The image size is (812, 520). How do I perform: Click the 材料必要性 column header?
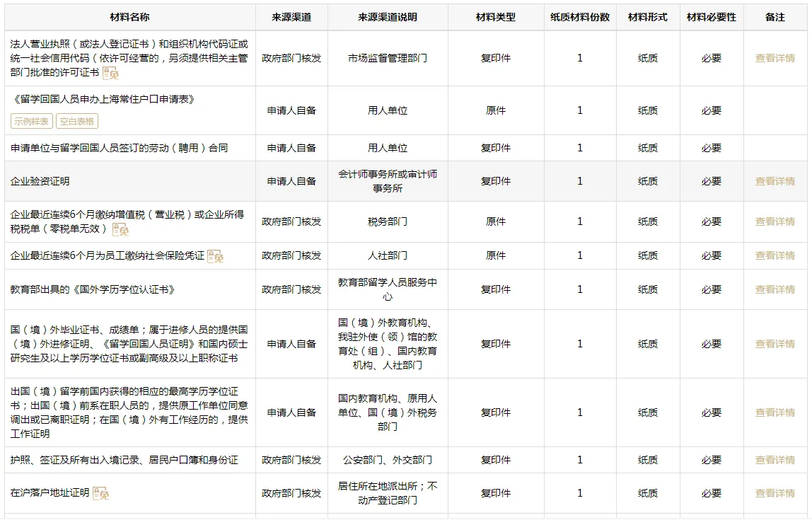711,17
